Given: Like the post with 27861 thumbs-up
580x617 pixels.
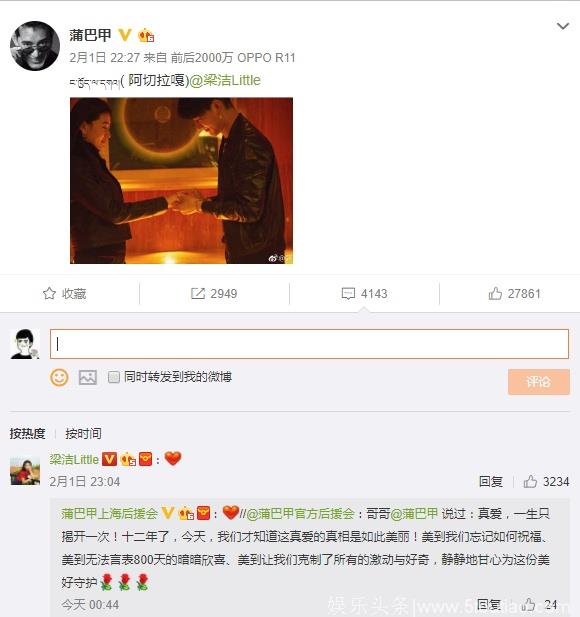Looking at the screenshot, I should coord(514,294).
